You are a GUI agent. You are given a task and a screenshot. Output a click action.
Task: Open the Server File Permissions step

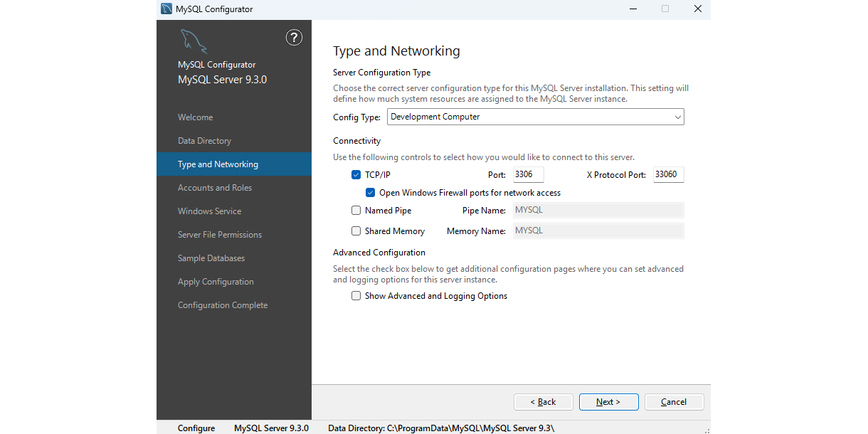(x=220, y=235)
